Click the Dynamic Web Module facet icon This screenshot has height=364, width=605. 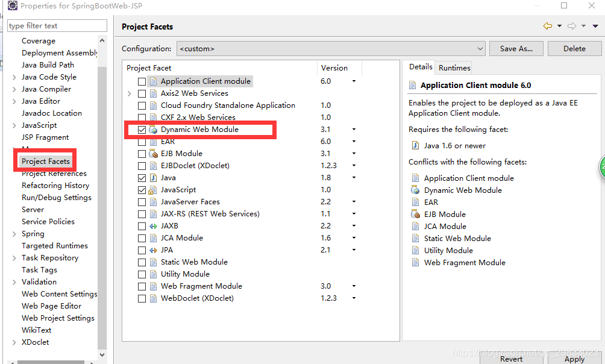pos(153,130)
